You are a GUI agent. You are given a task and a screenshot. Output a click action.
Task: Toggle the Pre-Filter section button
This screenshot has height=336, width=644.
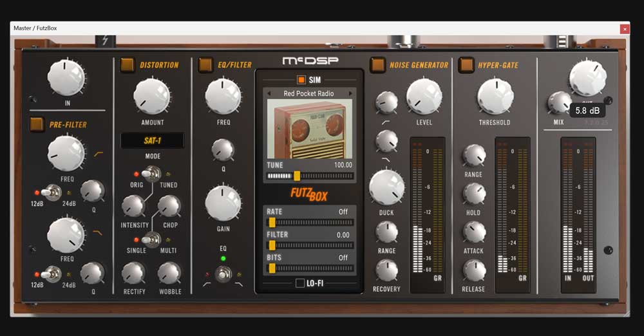37,124
